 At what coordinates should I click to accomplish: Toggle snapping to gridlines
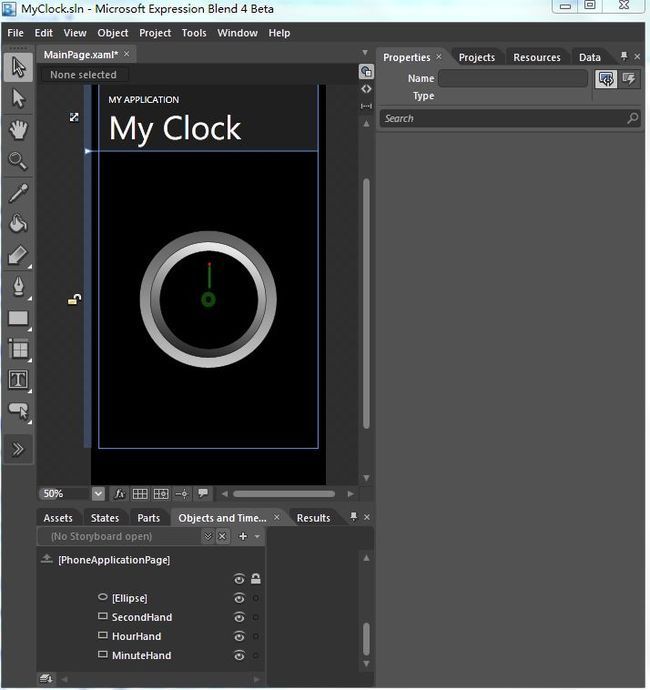click(x=161, y=494)
